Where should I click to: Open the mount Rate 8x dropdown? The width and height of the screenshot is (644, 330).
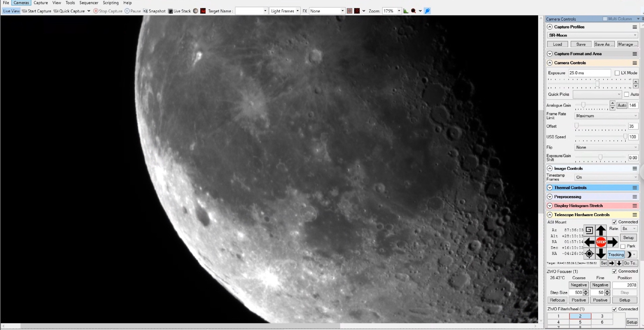pyautogui.click(x=629, y=229)
